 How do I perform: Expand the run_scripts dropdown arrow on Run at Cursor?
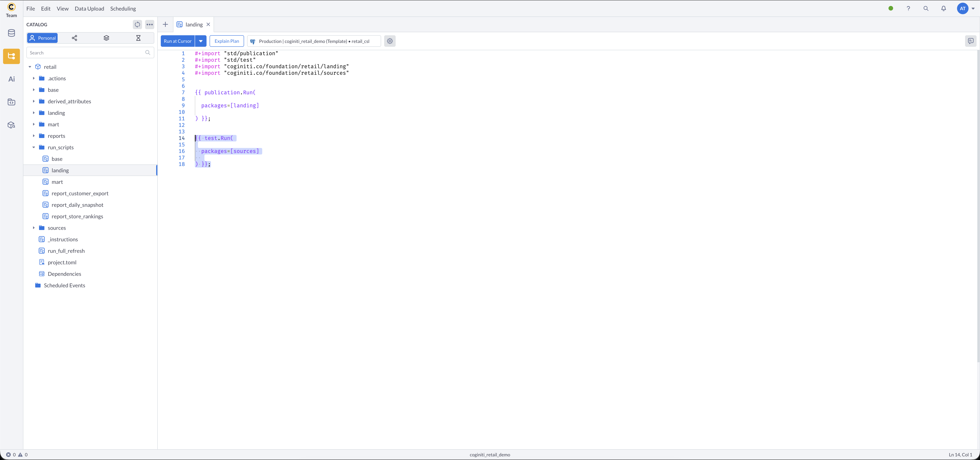coord(201,41)
